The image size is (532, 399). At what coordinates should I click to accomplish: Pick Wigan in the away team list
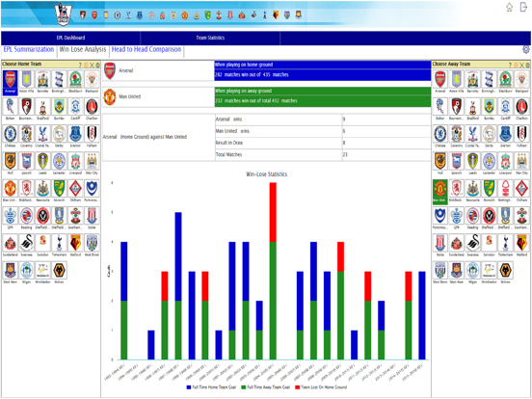pyautogui.click(x=472, y=272)
